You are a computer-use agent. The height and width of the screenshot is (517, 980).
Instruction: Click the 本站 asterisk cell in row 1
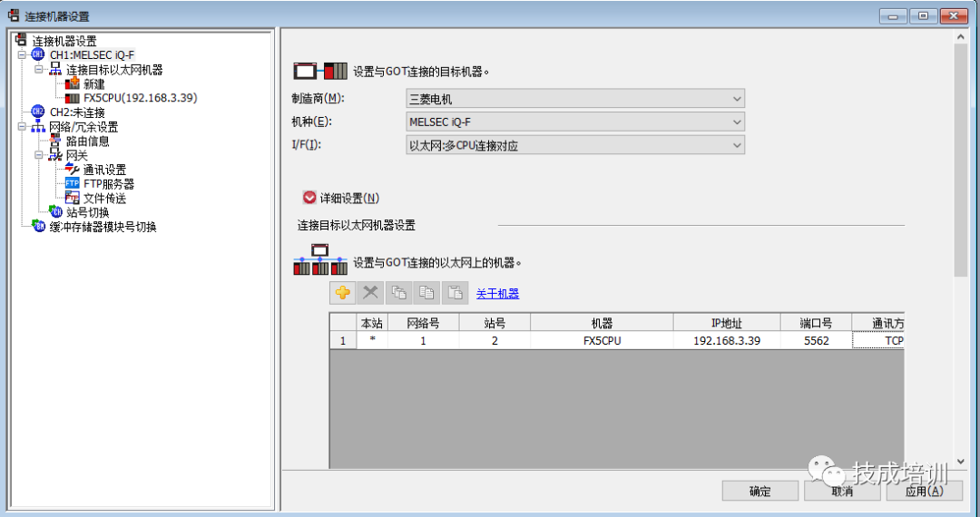[372, 340]
